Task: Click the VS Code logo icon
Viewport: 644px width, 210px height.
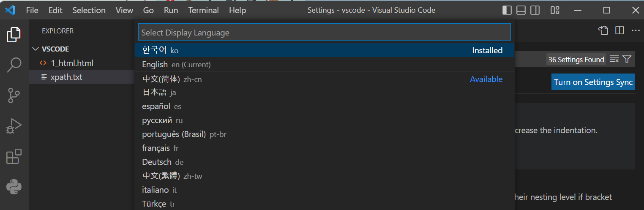Action: click(x=10, y=10)
